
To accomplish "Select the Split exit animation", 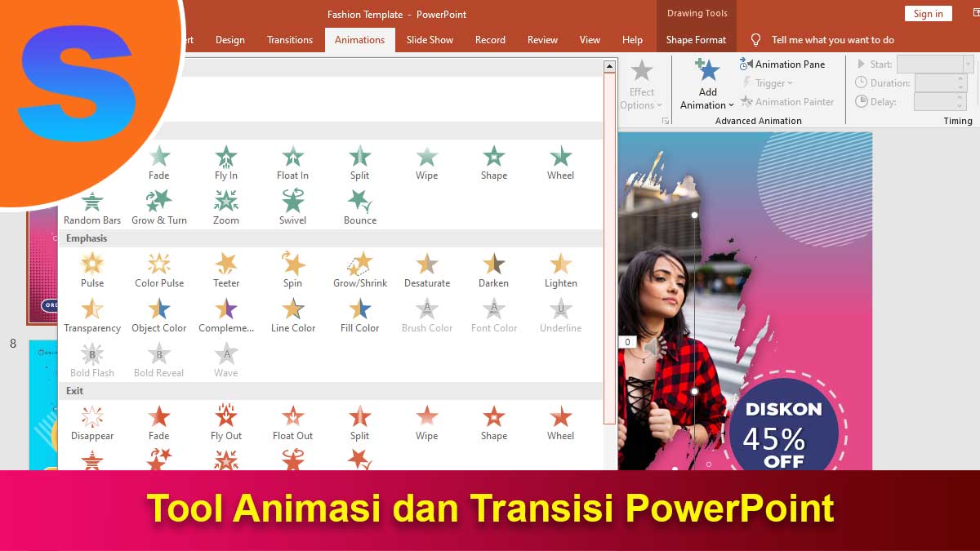I will coord(360,423).
